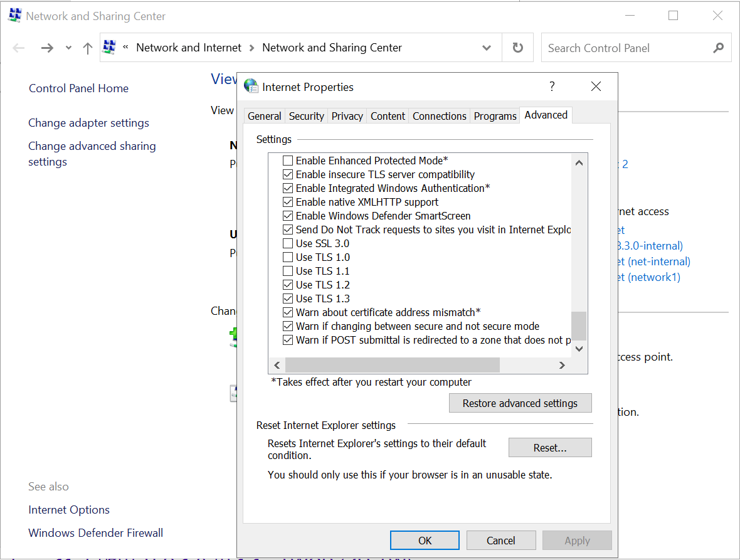Click the search magnifier icon

pos(718,48)
